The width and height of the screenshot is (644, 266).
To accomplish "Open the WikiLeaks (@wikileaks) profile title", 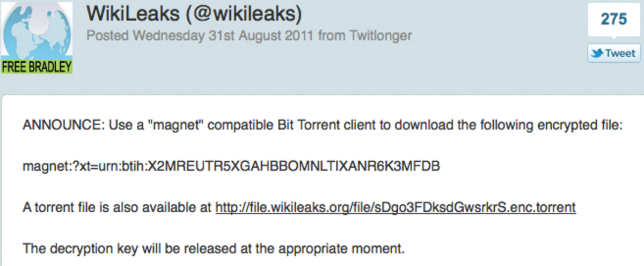I will [x=195, y=15].
